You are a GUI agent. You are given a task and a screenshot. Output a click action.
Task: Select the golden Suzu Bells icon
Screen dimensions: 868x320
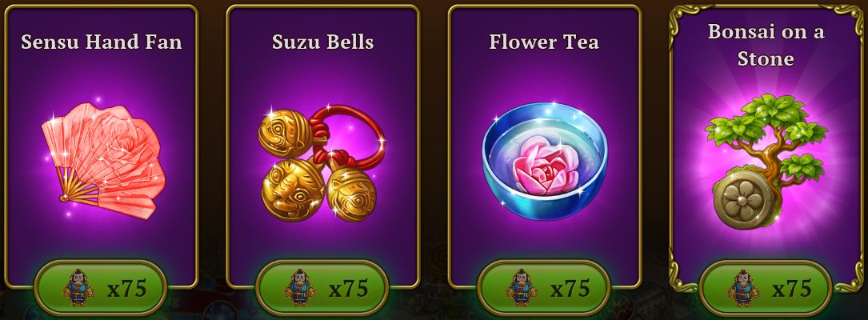321,164
